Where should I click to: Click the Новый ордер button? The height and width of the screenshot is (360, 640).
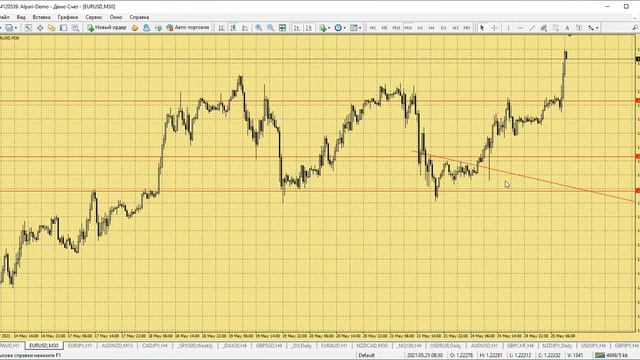pos(107,27)
